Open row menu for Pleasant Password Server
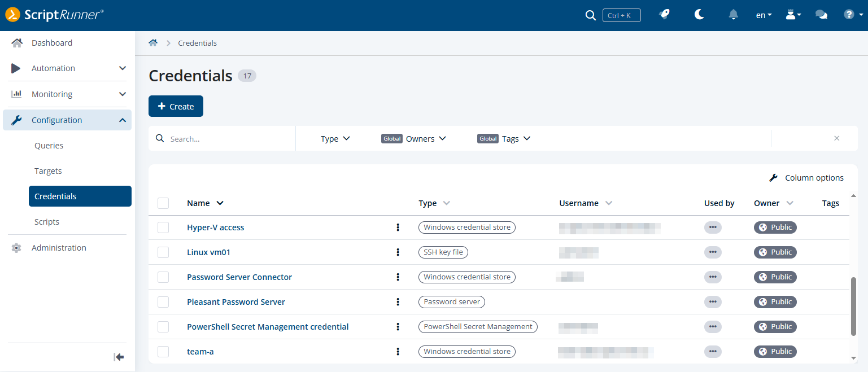The width and height of the screenshot is (868, 372). (x=398, y=302)
